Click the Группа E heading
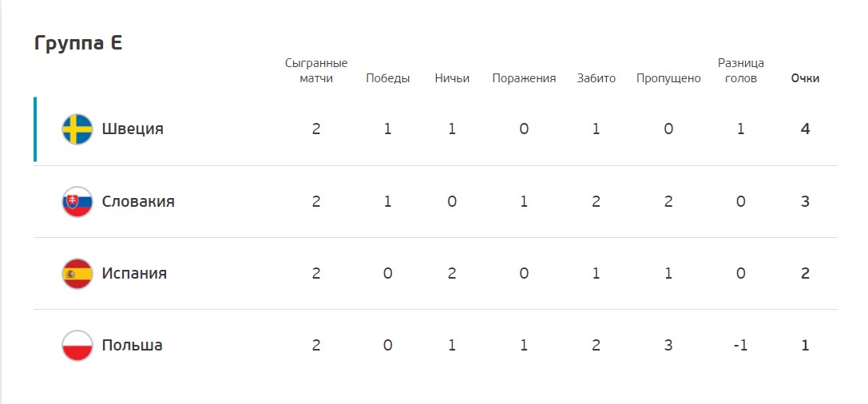Viewport: 868px width, 404px height. [x=78, y=43]
